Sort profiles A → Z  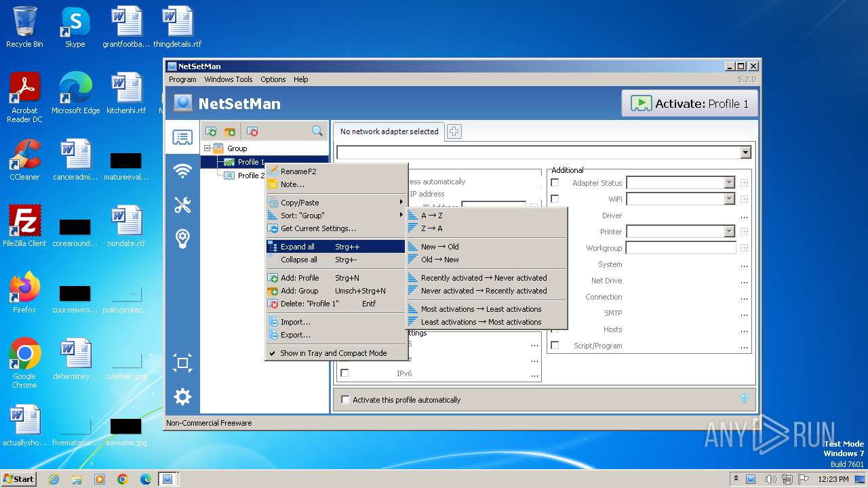pyautogui.click(x=486, y=216)
